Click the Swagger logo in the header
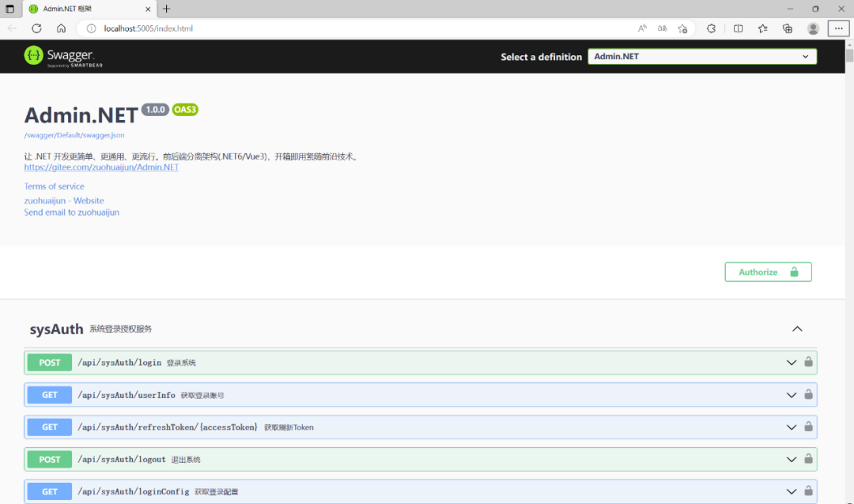 tap(63, 56)
